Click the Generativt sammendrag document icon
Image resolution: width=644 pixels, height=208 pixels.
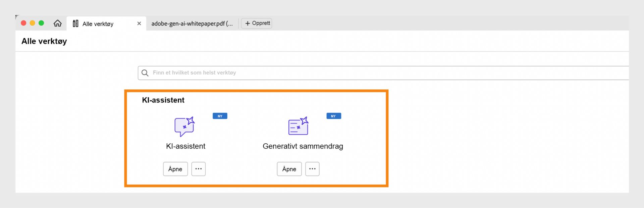(x=298, y=126)
